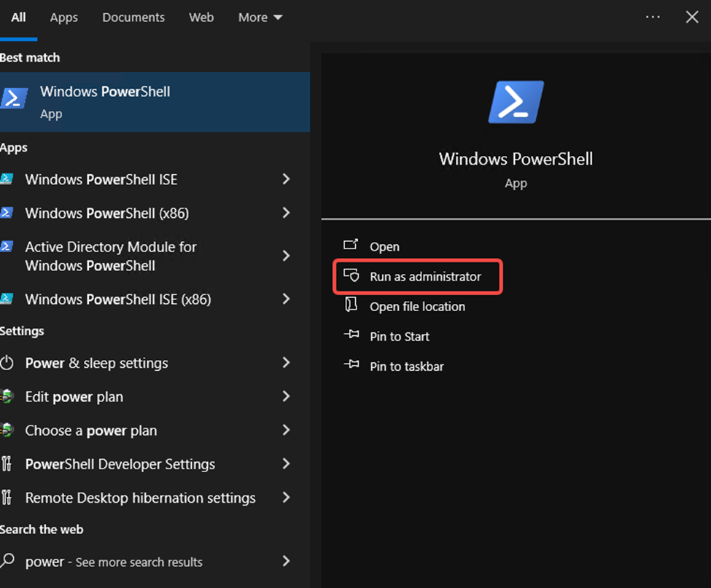Click the Edit power plan icon
The height and width of the screenshot is (588, 711).
click(7, 397)
